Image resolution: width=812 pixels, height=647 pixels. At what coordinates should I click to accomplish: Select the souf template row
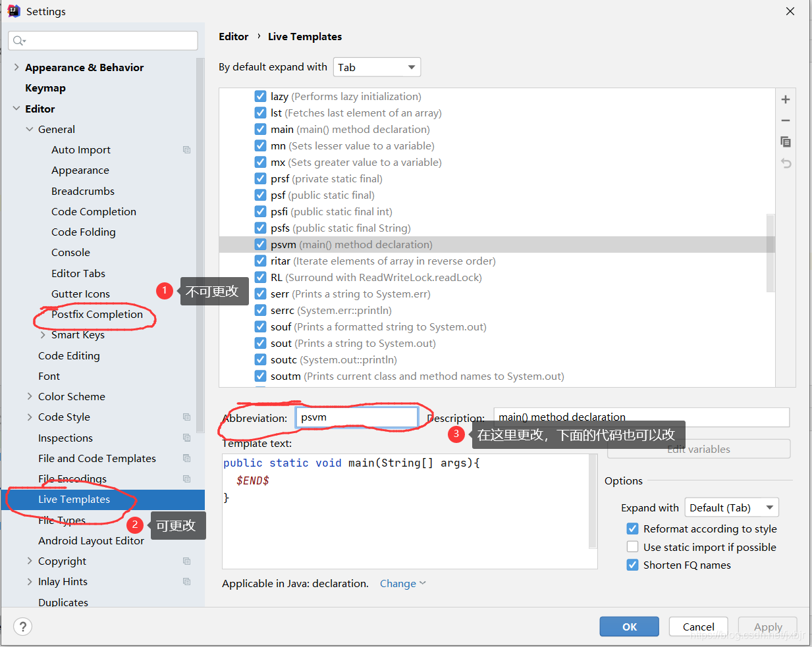[x=497, y=326]
